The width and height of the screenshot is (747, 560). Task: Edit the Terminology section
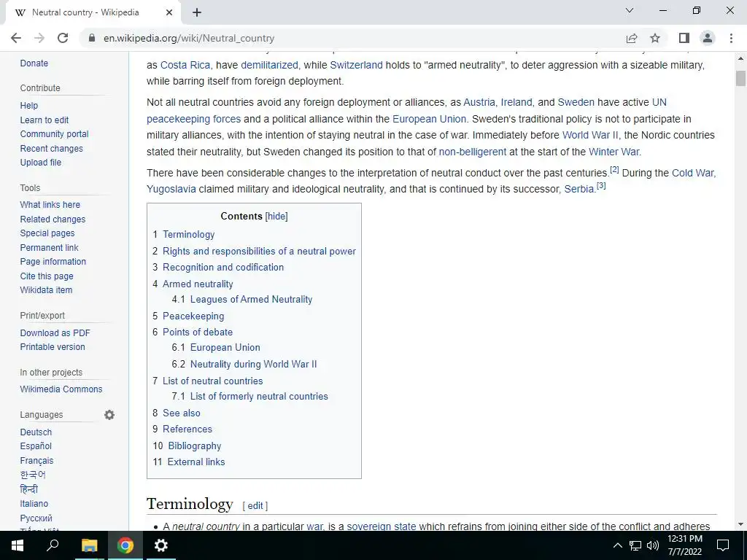coord(255,506)
